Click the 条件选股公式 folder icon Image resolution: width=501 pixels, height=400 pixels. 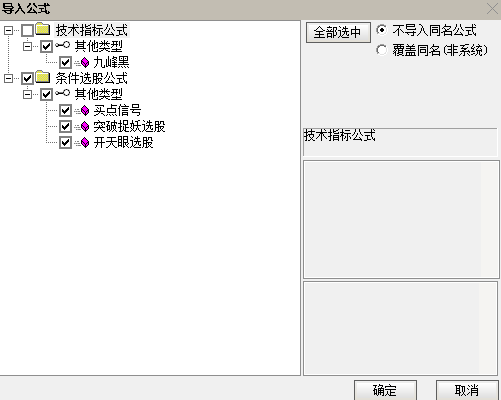tap(43, 77)
